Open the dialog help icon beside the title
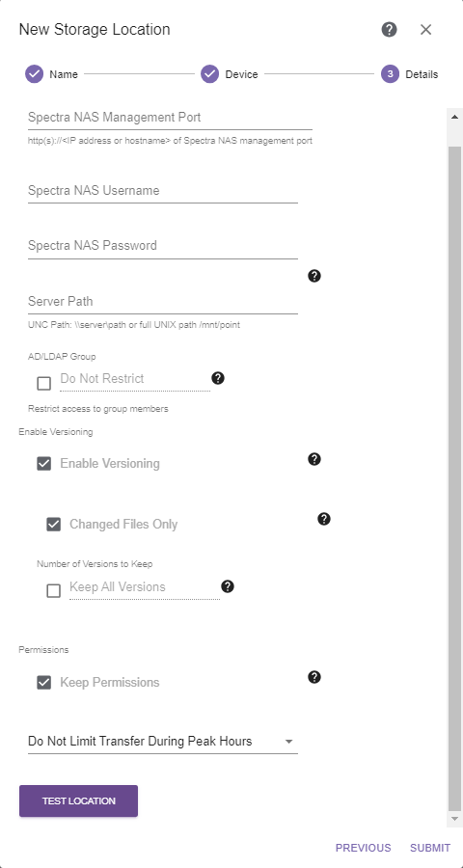 click(x=390, y=29)
